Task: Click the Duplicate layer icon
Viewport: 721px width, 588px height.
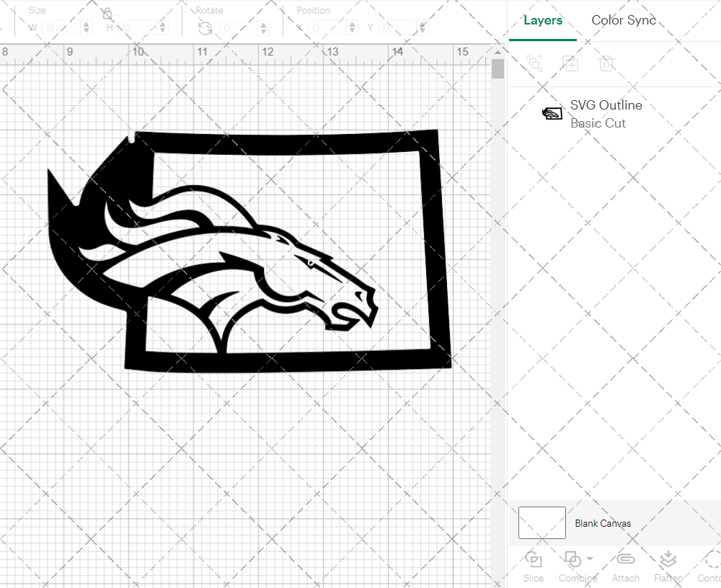Action: [x=570, y=63]
